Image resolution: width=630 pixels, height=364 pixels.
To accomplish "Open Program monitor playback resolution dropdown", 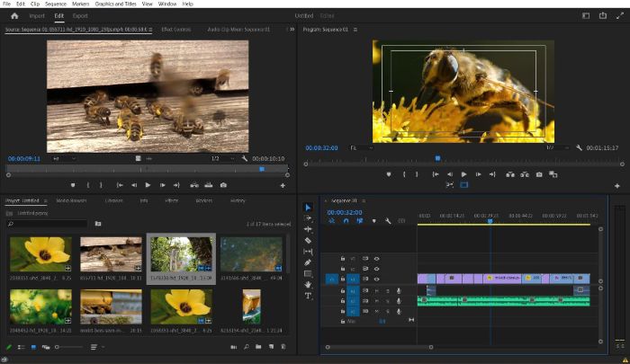I will click(557, 147).
